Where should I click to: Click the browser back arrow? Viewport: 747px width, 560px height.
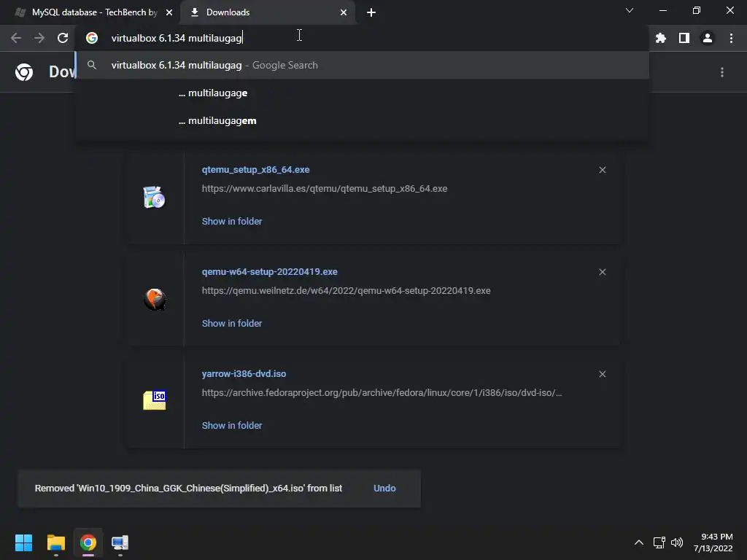16,38
